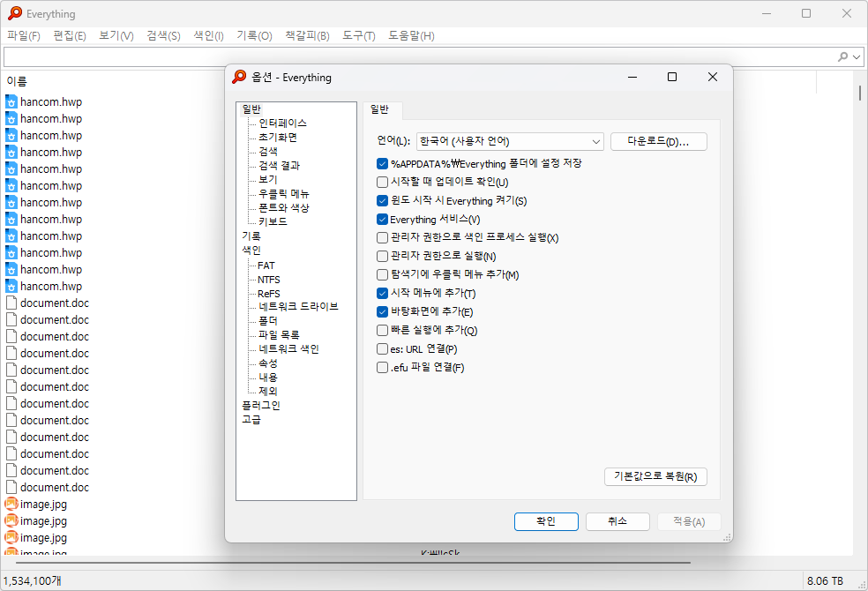Enable 관리자 권한으로 색인 프로세스 실행 checkbox
Image resolution: width=868 pixels, height=591 pixels.
(x=382, y=238)
